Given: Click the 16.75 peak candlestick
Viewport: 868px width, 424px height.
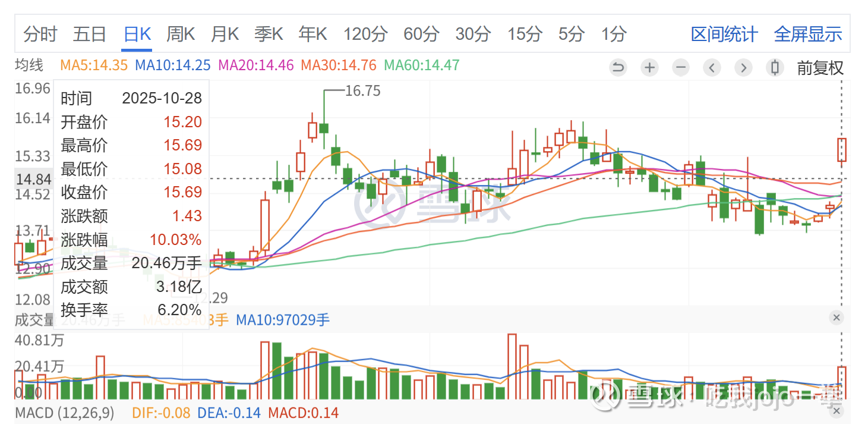Looking at the screenshot, I should [324, 127].
